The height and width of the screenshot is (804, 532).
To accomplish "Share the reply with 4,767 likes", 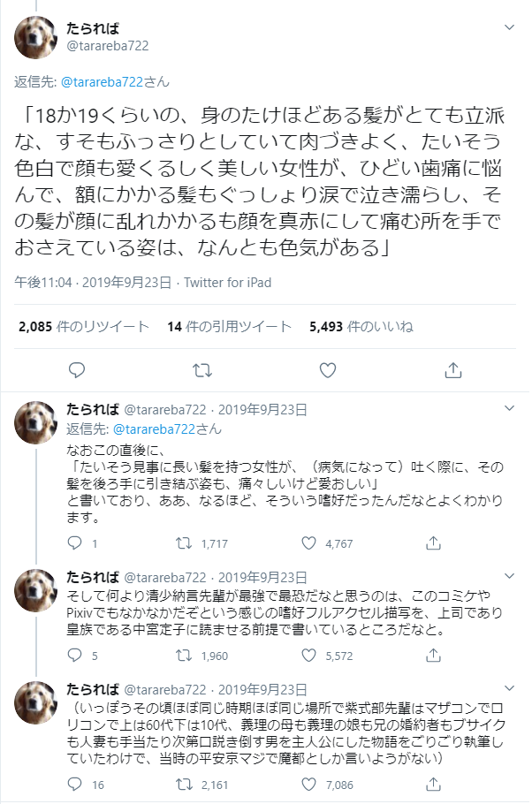I will (x=433, y=543).
